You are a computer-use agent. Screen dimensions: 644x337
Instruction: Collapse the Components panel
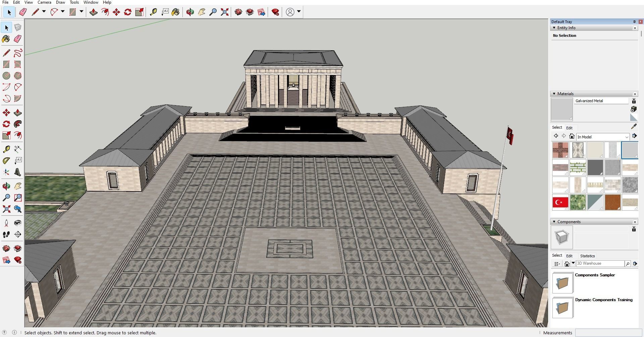(554, 222)
